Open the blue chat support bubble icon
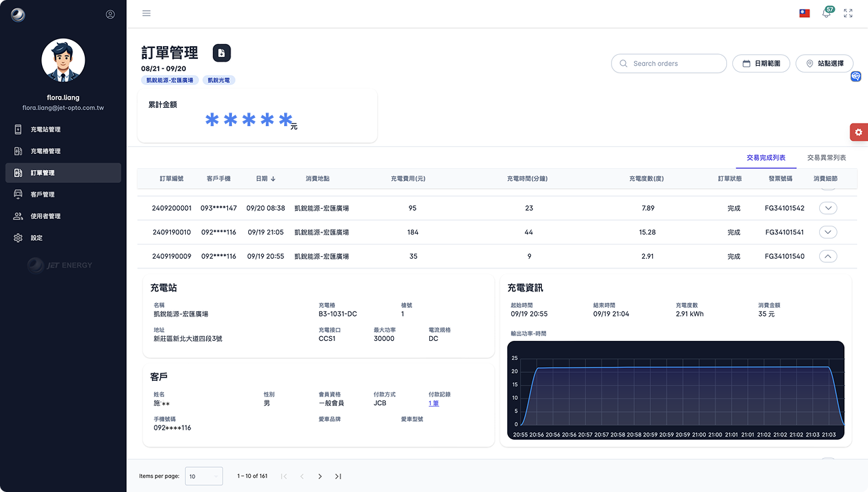The image size is (868, 492). [x=856, y=77]
